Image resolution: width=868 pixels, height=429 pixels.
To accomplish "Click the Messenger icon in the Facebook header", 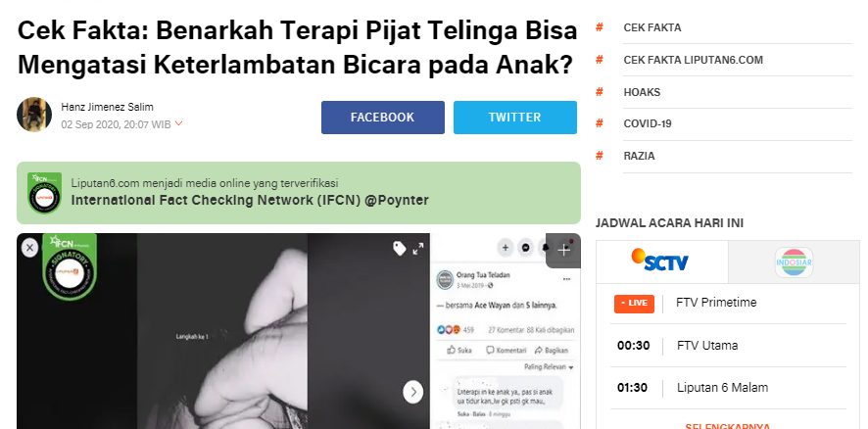I will [525, 248].
